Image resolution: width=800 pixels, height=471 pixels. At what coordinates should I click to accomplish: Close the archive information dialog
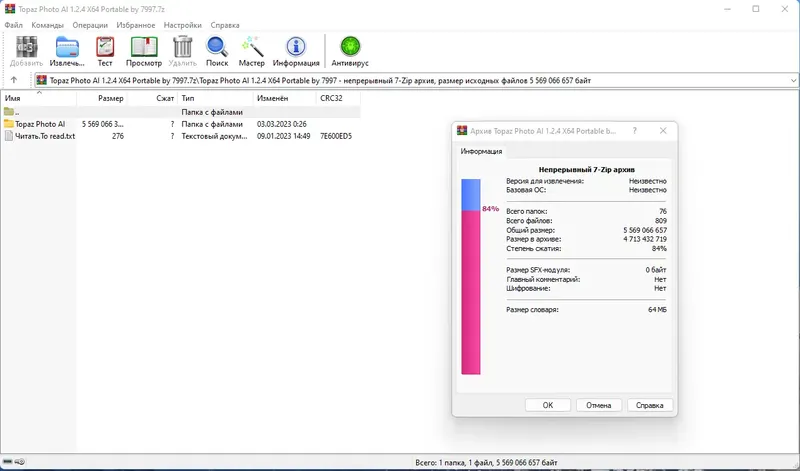(663, 131)
